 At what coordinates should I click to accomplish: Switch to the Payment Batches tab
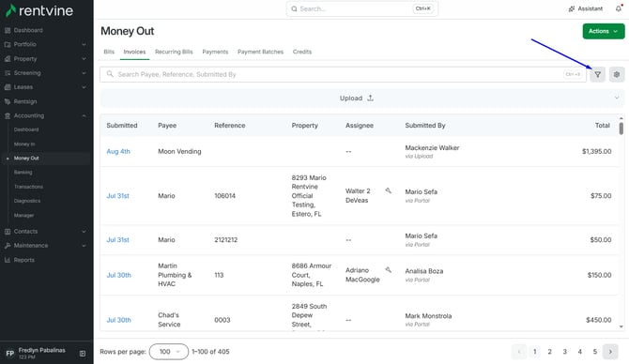point(260,52)
